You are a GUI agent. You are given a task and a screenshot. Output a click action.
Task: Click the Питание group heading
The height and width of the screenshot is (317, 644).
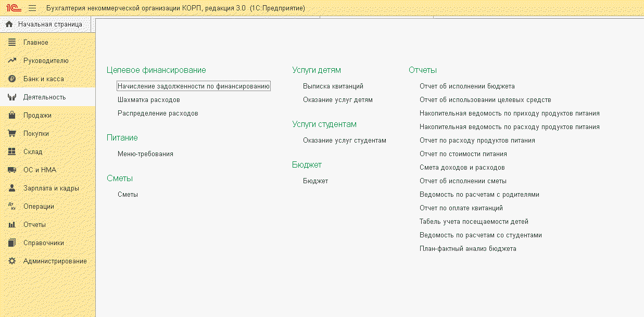[x=122, y=137]
